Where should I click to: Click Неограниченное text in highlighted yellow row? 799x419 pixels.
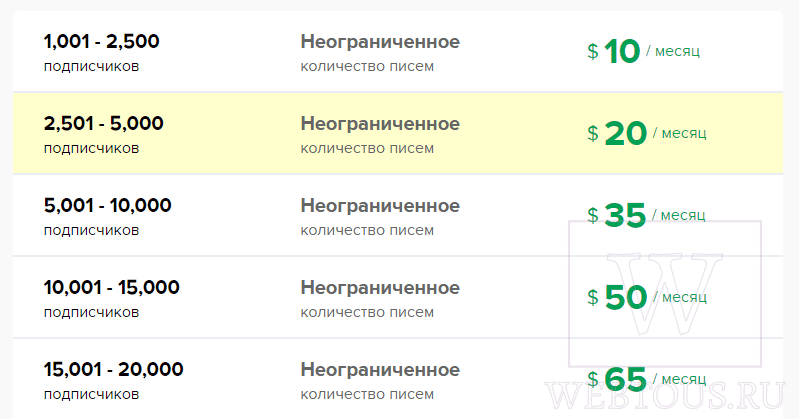coord(380,124)
